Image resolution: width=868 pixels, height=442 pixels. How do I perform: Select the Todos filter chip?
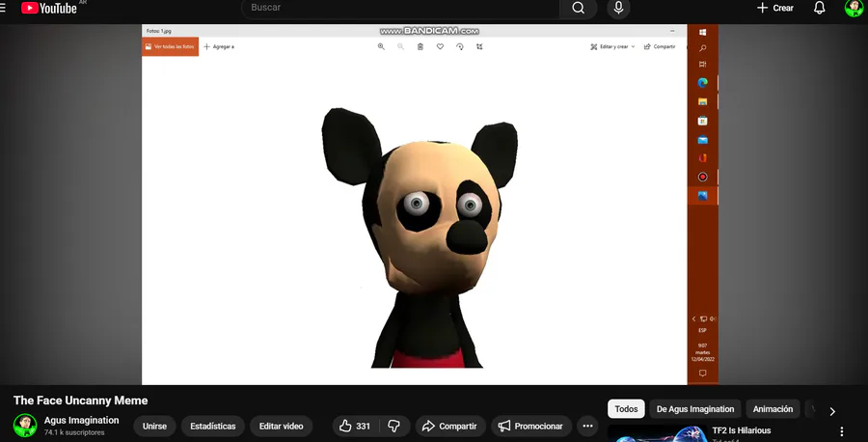coord(626,409)
